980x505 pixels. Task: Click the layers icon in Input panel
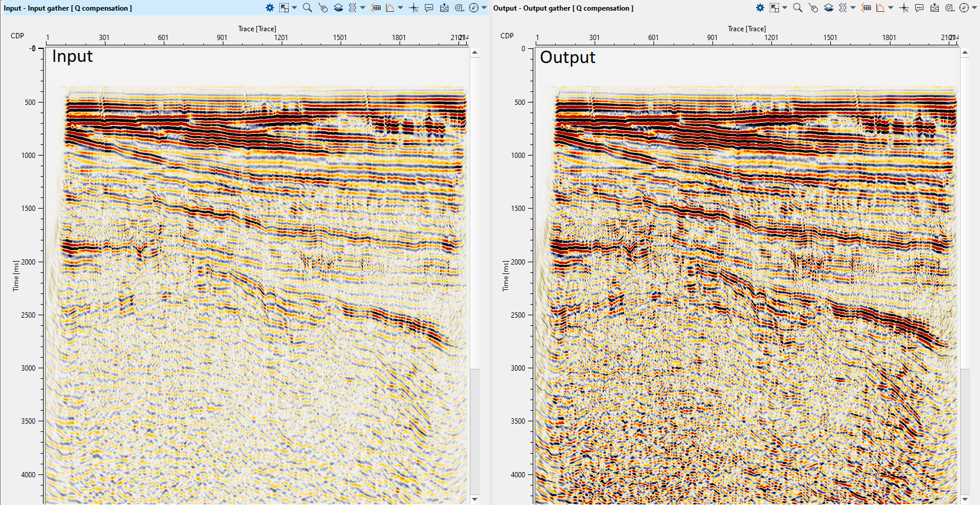338,8
